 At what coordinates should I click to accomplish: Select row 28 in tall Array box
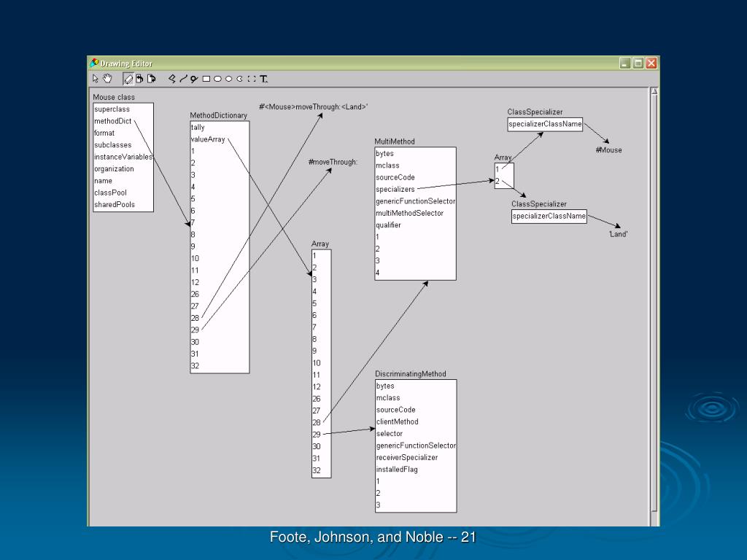(317, 422)
